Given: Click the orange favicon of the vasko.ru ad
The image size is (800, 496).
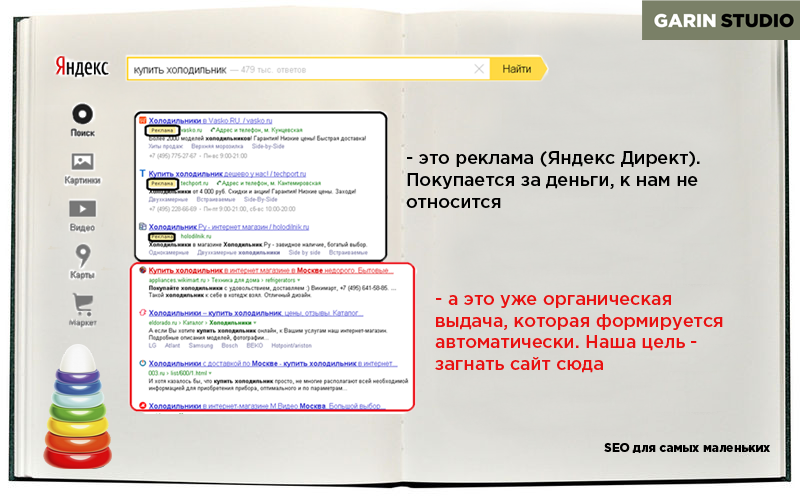Looking at the screenshot, I should (x=143, y=120).
